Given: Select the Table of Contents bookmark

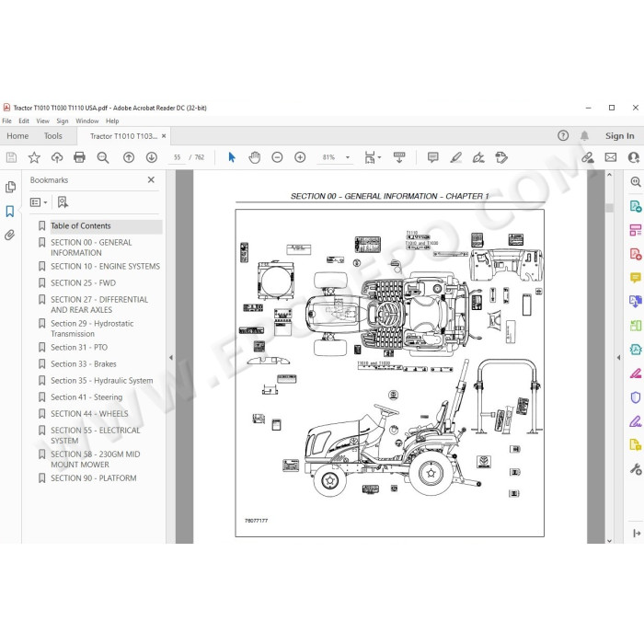Looking at the screenshot, I should tap(81, 226).
